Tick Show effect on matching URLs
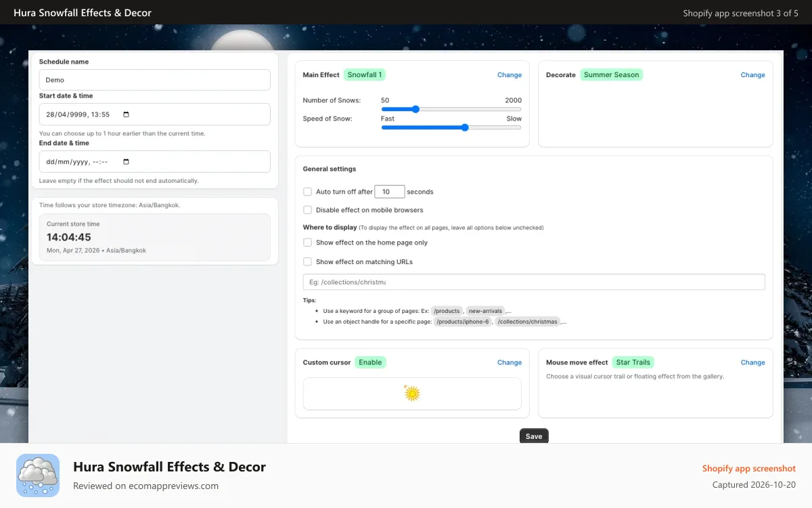This screenshot has width=812, height=508. coord(307,261)
